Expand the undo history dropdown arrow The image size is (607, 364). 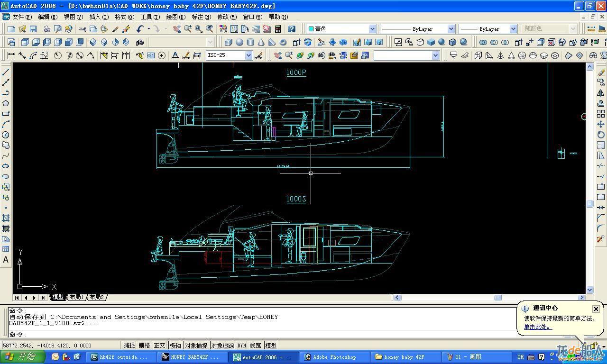click(x=148, y=29)
